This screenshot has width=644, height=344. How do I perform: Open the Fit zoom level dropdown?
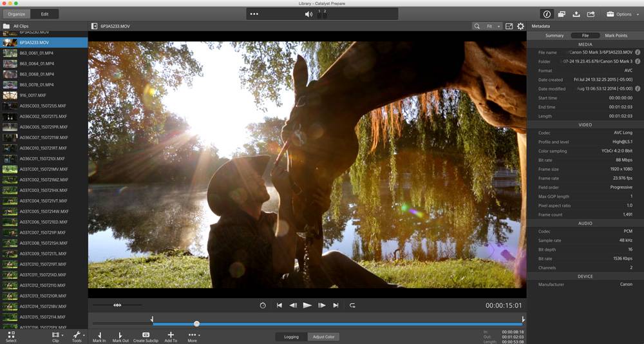click(493, 26)
